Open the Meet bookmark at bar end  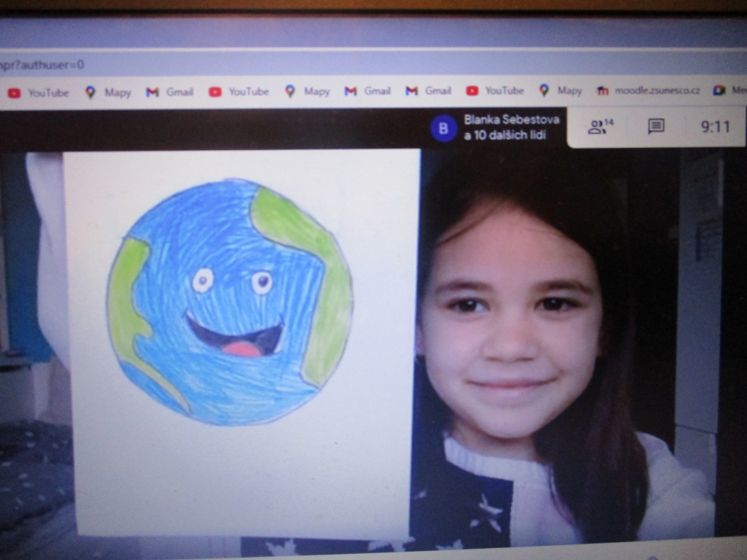tap(729, 90)
